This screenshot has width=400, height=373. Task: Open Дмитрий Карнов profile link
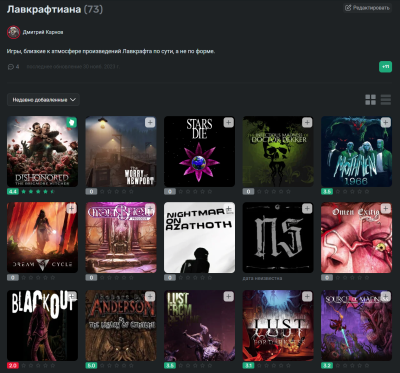pos(43,32)
